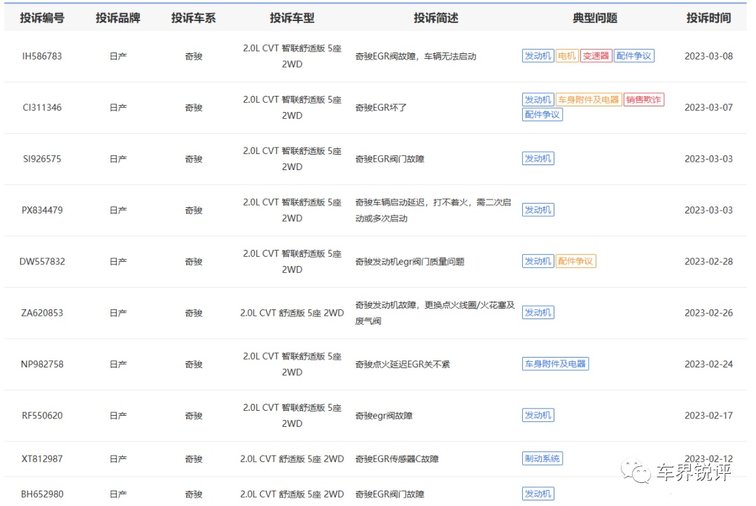Click date 2023-03-07
The height and width of the screenshot is (506, 756).
click(708, 108)
